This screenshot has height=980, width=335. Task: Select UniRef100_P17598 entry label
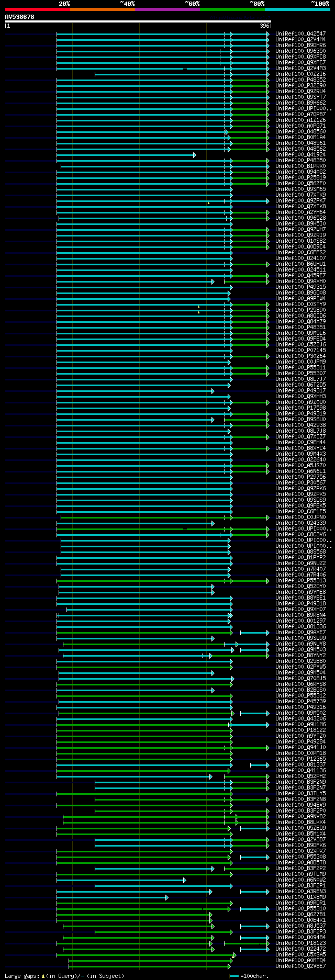pos(300,408)
